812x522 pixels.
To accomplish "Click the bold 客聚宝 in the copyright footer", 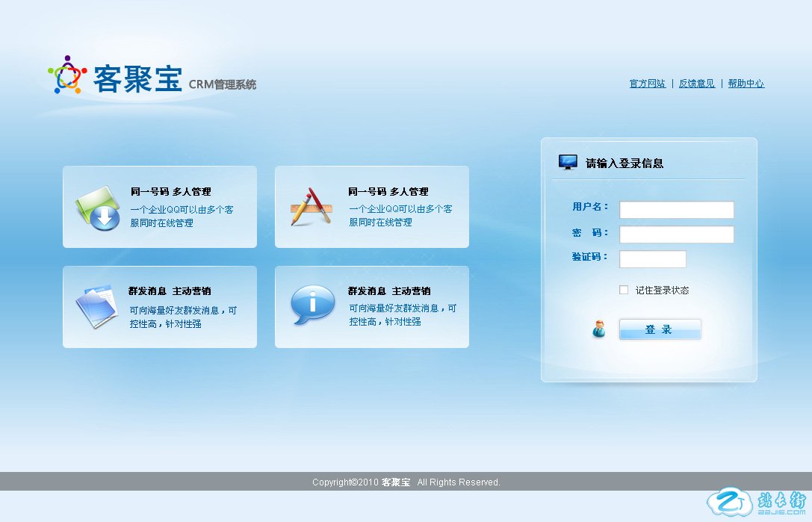I will pos(396,482).
